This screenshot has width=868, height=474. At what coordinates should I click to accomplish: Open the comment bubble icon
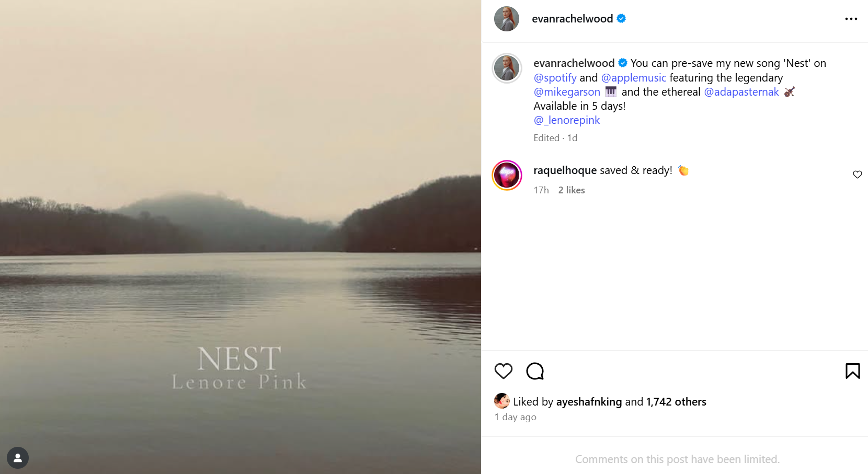tap(535, 371)
